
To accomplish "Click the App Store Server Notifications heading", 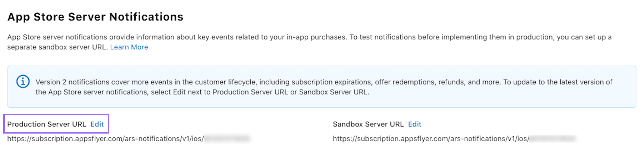I will [x=95, y=17].
